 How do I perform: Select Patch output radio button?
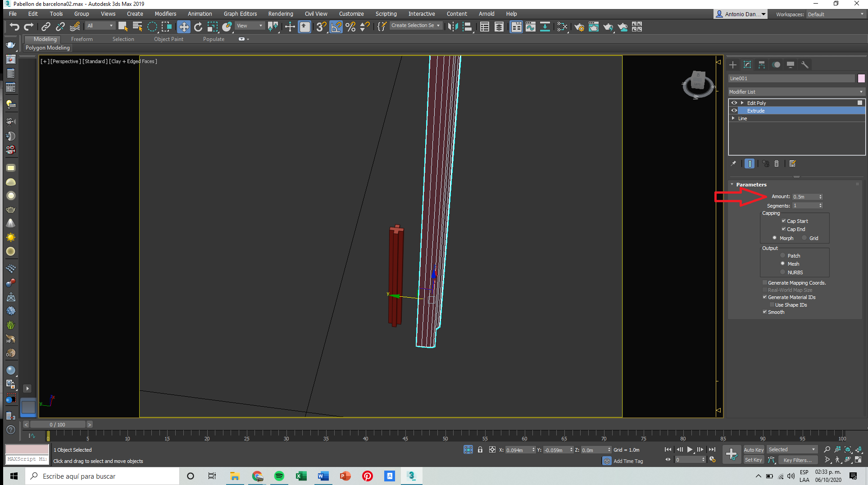tap(783, 255)
